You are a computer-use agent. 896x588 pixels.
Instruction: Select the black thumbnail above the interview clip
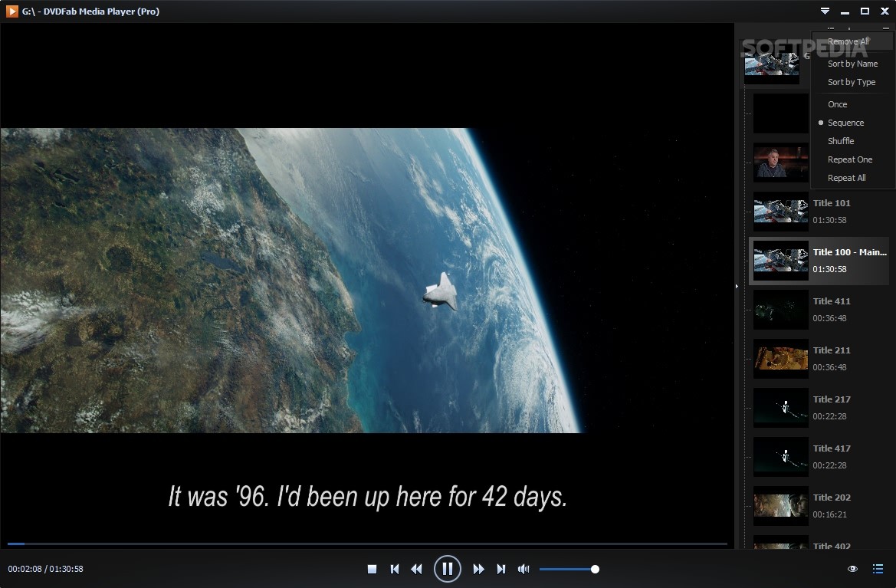point(780,113)
